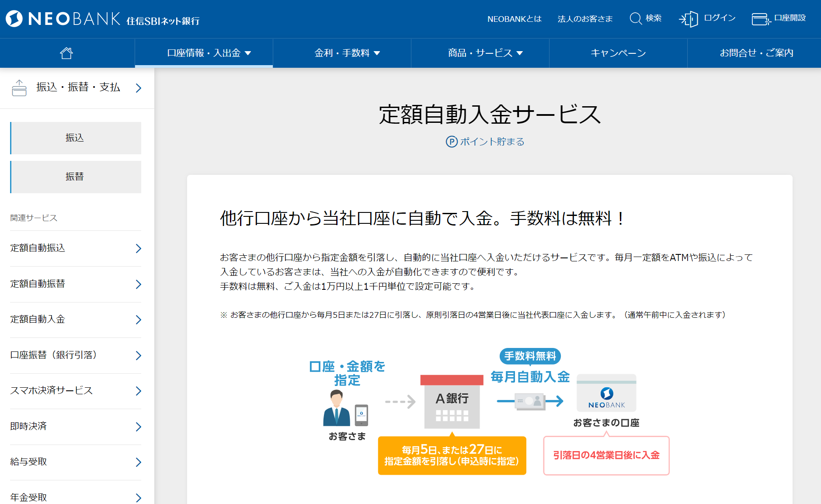Expand the 口座情報・入出金 dropdown menu

tap(209, 53)
